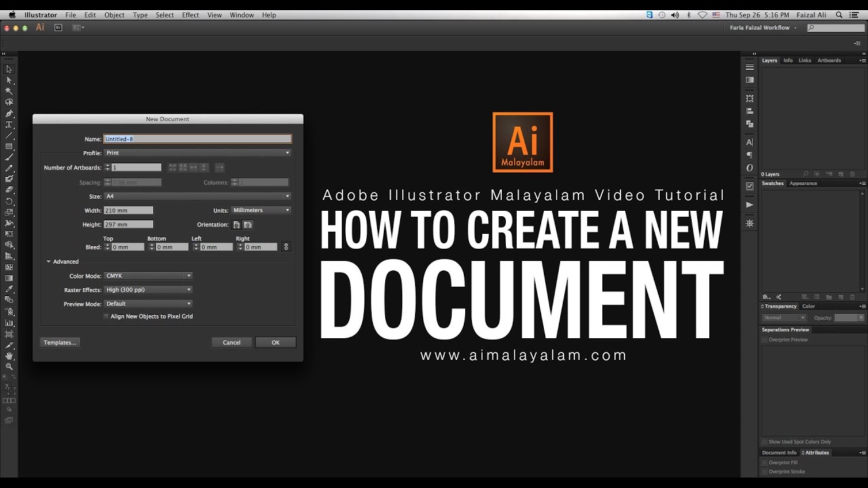Image resolution: width=868 pixels, height=488 pixels.
Task: Select the Selection tool arrow
Action: click(x=9, y=69)
